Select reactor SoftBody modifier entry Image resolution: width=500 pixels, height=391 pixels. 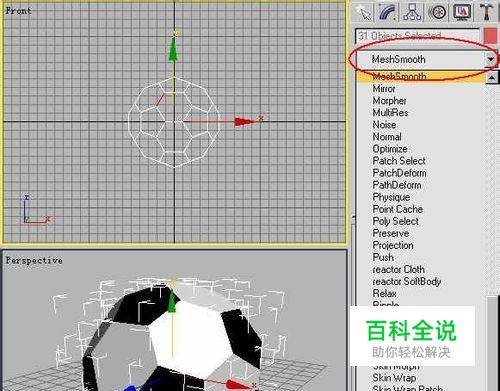(407, 281)
